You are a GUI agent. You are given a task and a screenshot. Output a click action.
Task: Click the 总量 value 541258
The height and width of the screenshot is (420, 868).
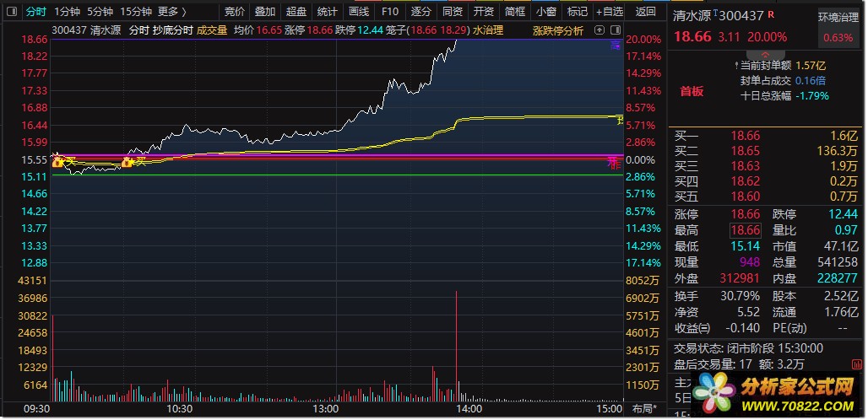(838, 262)
